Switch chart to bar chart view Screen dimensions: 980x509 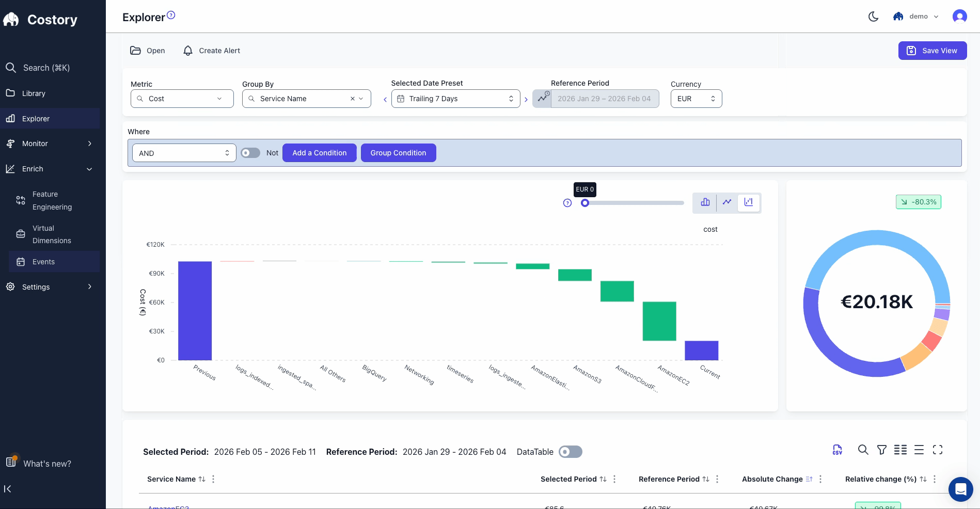pyautogui.click(x=705, y=202)
